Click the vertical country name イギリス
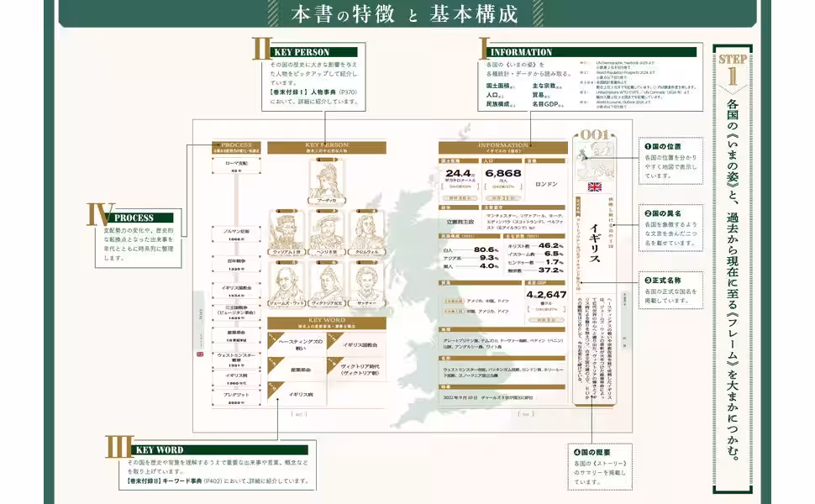The width and height of the screenshot is (815, 504). click(x=595, y=243)
